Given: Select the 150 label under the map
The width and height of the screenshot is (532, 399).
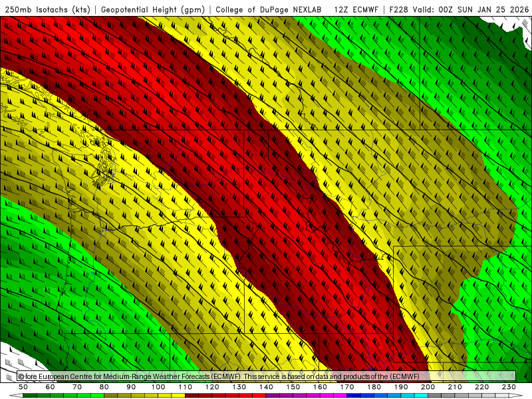Looking at the screenshot, I should 293,387.
